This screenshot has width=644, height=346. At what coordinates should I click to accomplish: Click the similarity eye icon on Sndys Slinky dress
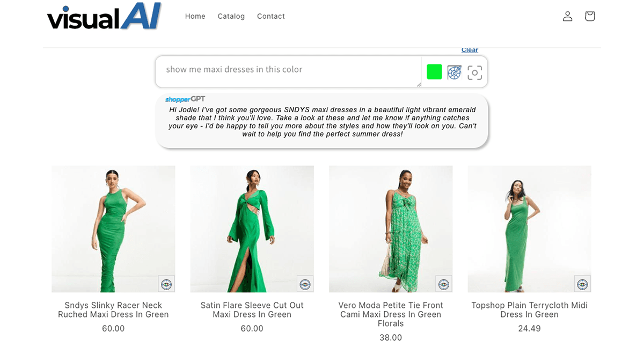[166, 284]
